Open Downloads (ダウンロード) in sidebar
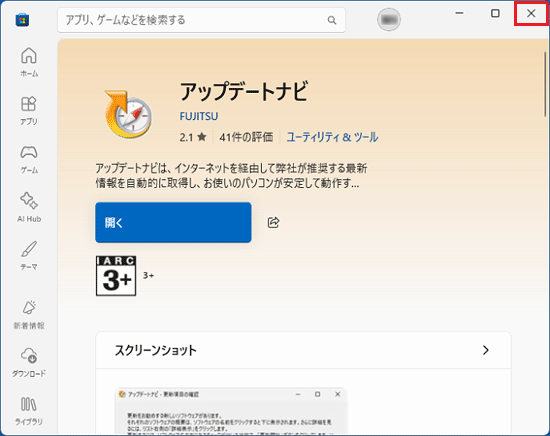550x436 pixels. click(29, 363)
